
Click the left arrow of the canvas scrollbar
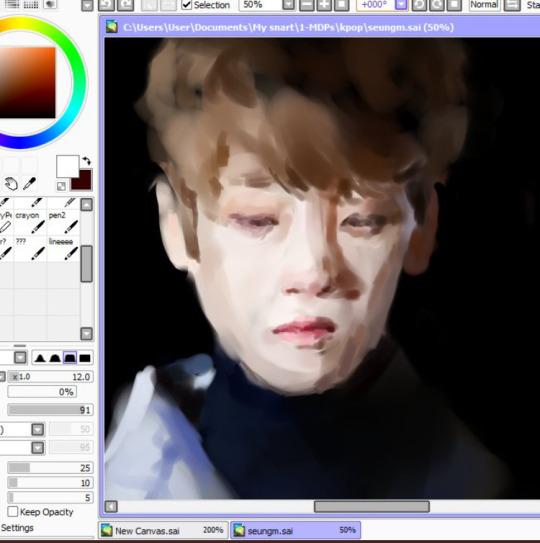click(111, 507)
